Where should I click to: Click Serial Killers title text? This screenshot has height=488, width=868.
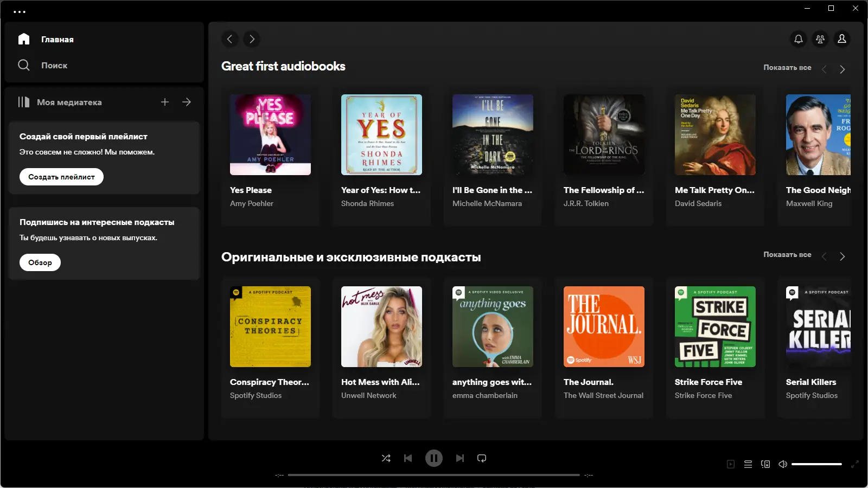point(811,382)
